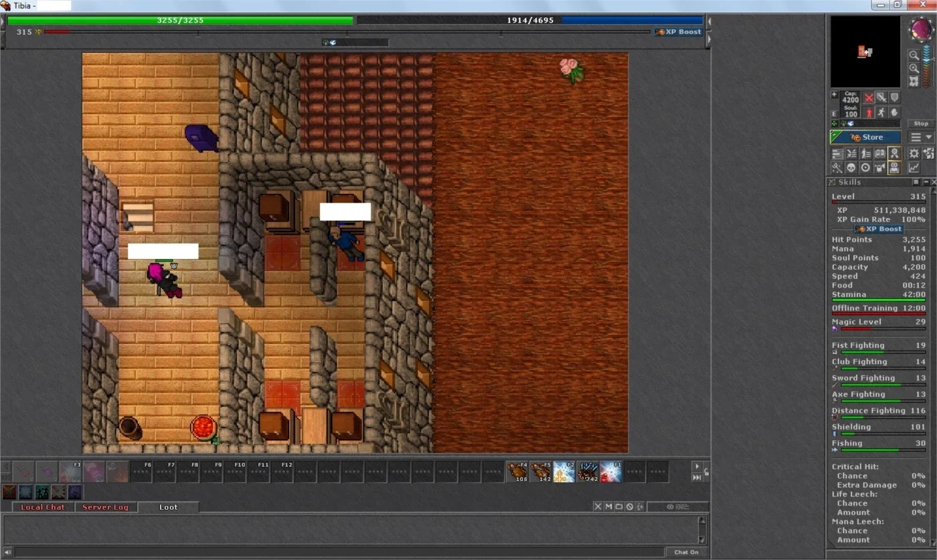Switch to the Loot tab
This screenshot has width=937, height=560.
[169, 507]
